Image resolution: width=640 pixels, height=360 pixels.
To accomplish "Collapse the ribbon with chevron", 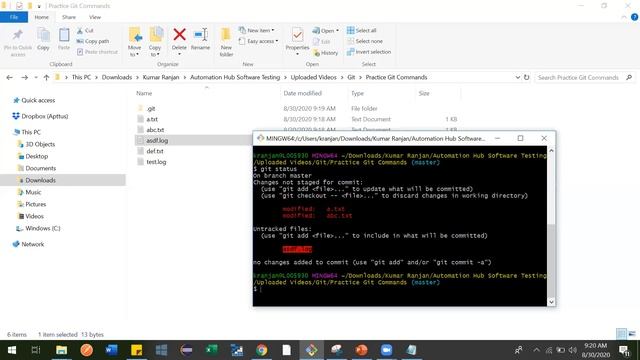I will [624, 17].
